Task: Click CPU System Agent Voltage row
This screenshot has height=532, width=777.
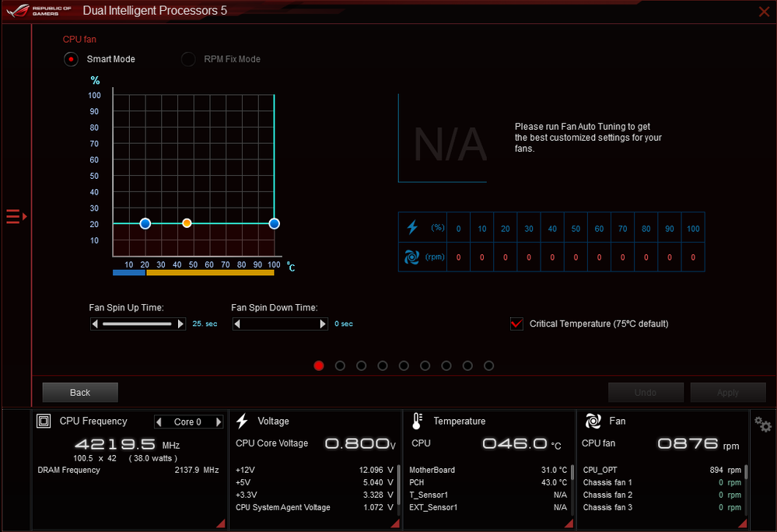Action: [x=314, y=507]
